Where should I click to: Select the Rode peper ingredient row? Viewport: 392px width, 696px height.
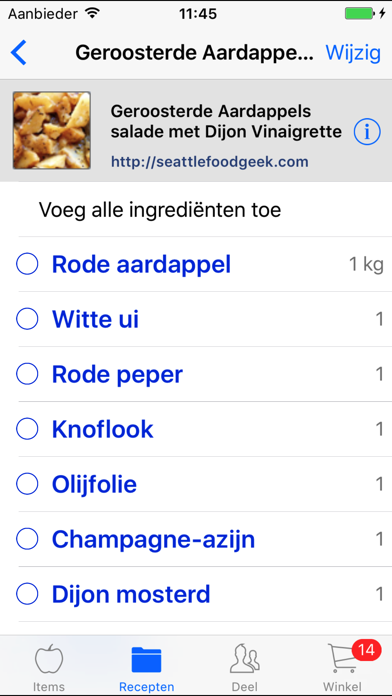point(196,375)
